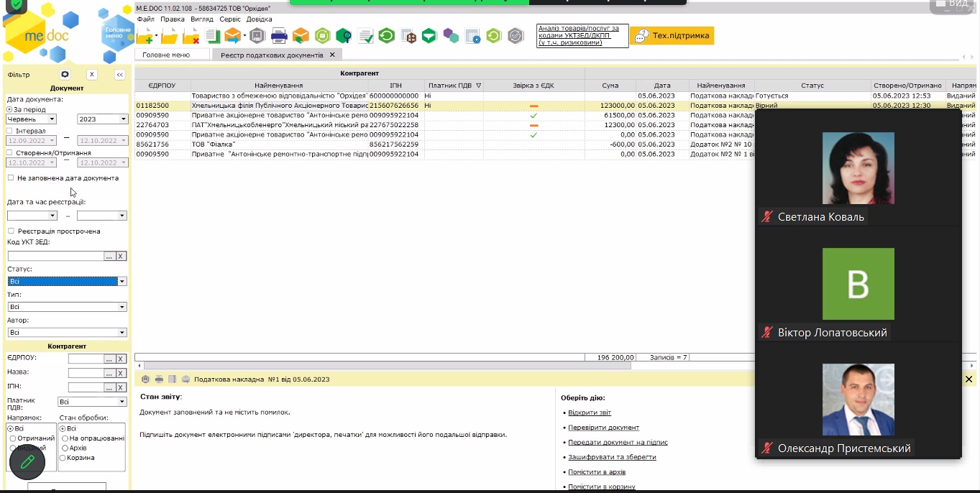Click the send icon's dropdown arrow
The image size is (980, 493).
[244, 36]
